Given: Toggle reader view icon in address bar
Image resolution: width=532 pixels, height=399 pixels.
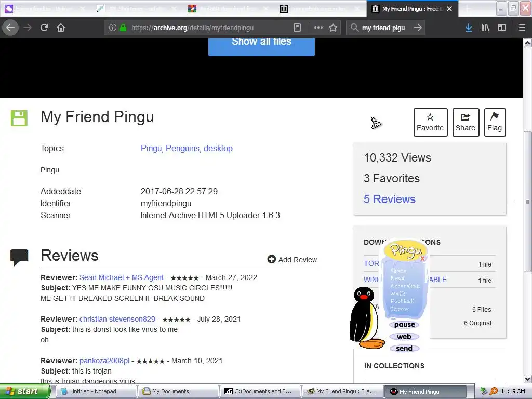Looking at the screenshot, I should click(297, 28).
